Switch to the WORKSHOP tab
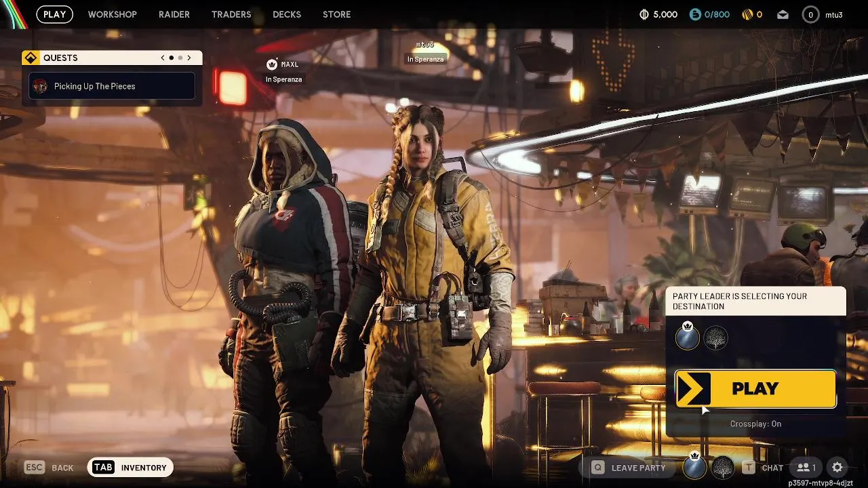 [112, 14]
